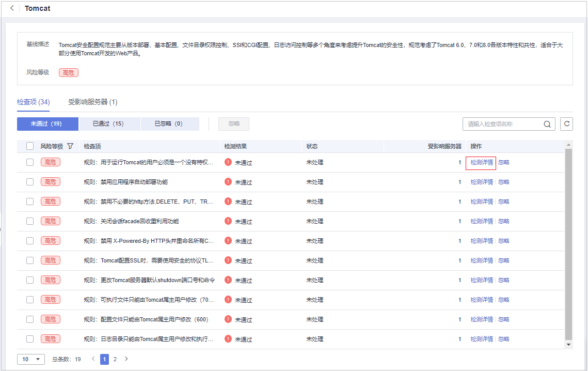
Task: Click the table vertical scrollbar thumb
Action: click(568, 244)
